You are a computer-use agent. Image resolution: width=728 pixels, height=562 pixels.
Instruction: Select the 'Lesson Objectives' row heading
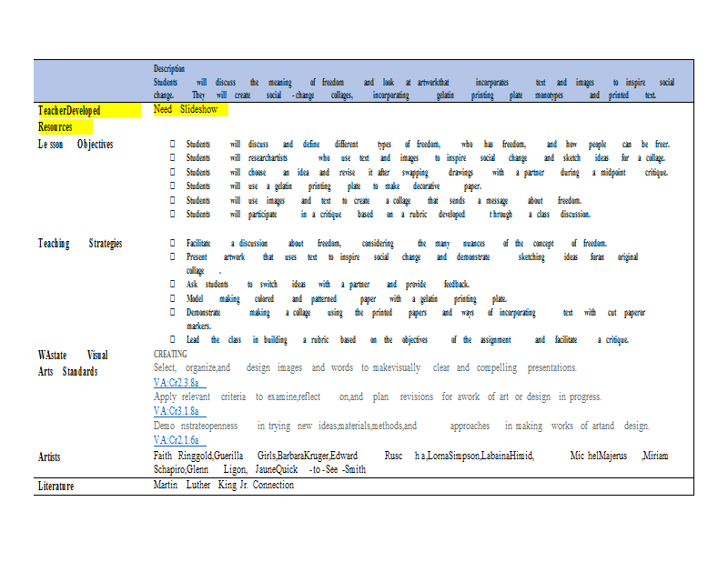pyautogui.click(x=76, y=145)
